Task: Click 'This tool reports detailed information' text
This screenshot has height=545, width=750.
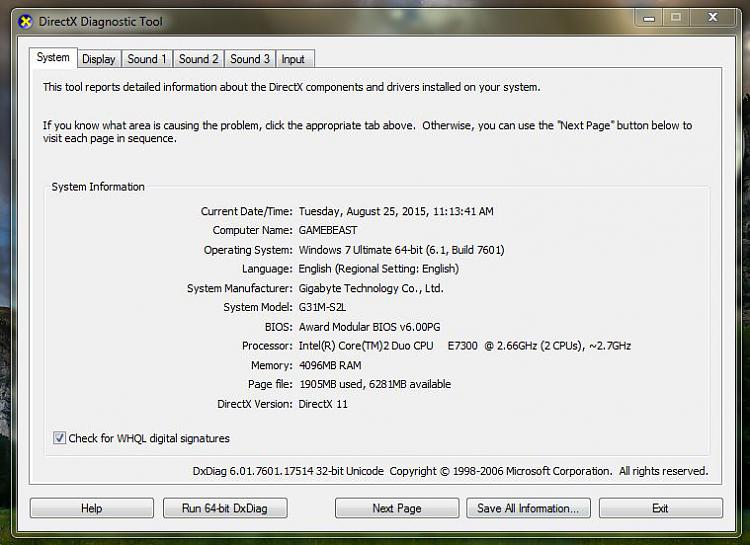Action: [x=291, y=87]
